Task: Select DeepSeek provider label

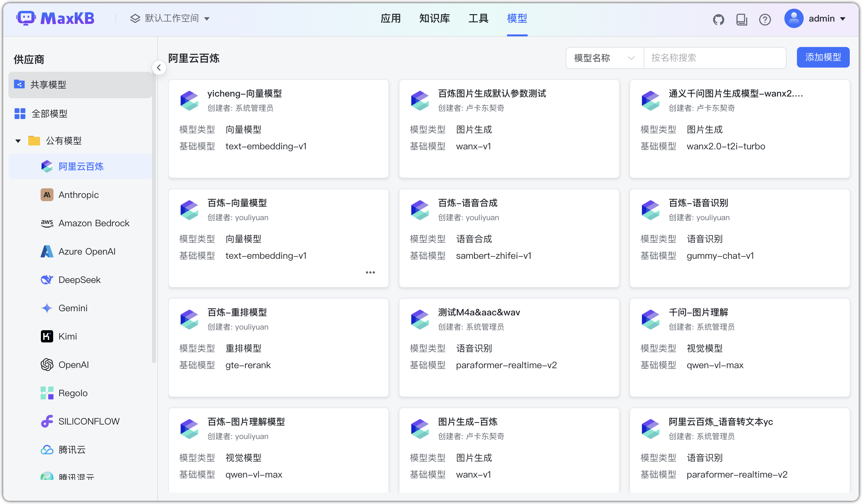Action: pyautogui.click(x=79, y=280)
